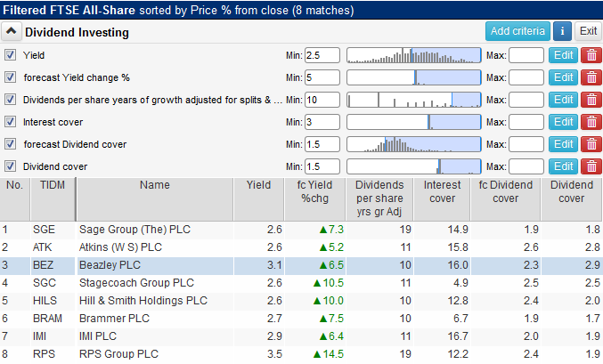This screenshot has width=603, height=364.
Task: Toggle the forecast Dividend cover checkbox
Action: pyautogui.click(x=10, y=144)
